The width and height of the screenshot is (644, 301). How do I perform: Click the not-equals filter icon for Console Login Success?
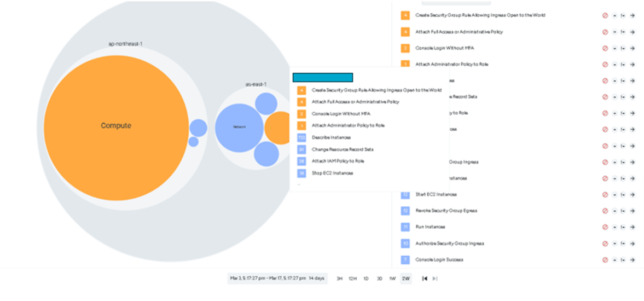[x=623, y=260]
